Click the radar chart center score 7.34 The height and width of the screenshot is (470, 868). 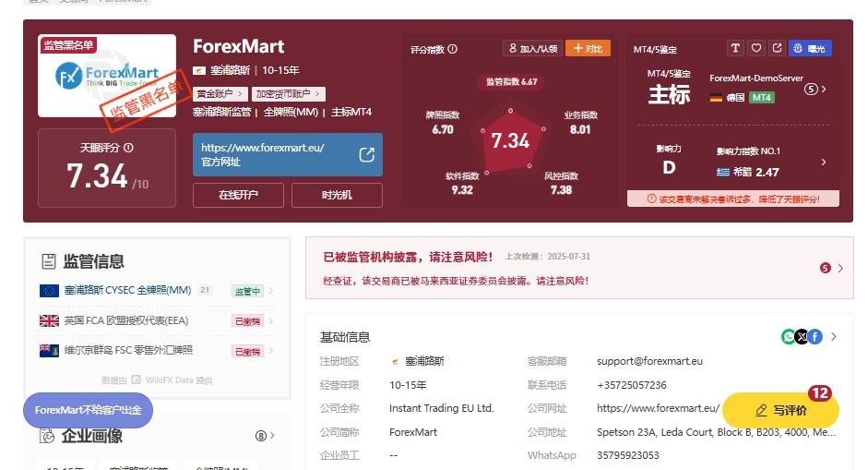point(510,140)
